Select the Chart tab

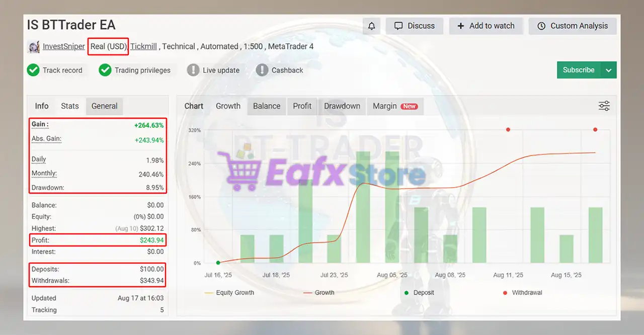click(194, 106)
